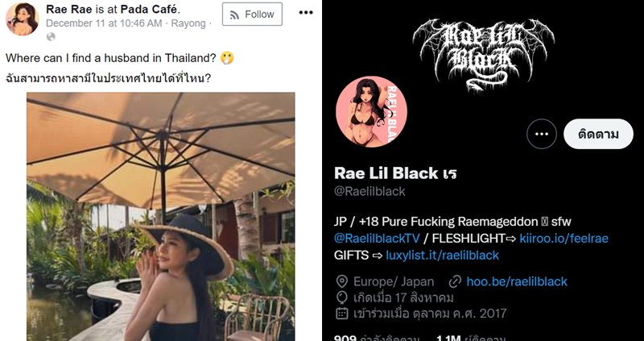This screenshot has height=341, width=644.
Task: Click the public globe privacy icon
Action: click(51, 37)
